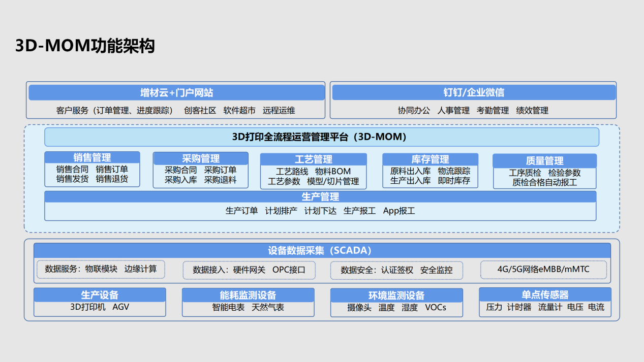Select the 数据安全 认证签权 dashed box
The image size is (644, 362).
pos(396,270)
